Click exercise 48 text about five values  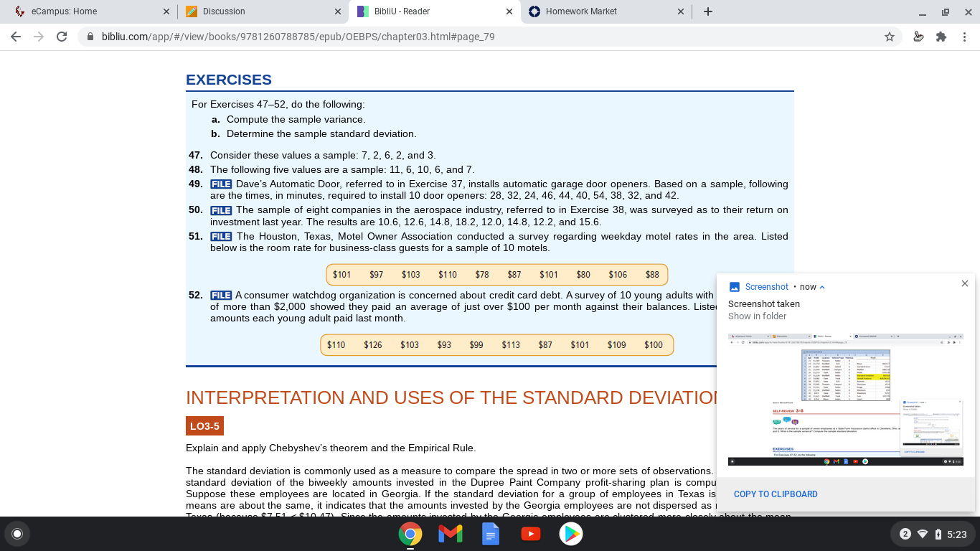click(342, 170)
